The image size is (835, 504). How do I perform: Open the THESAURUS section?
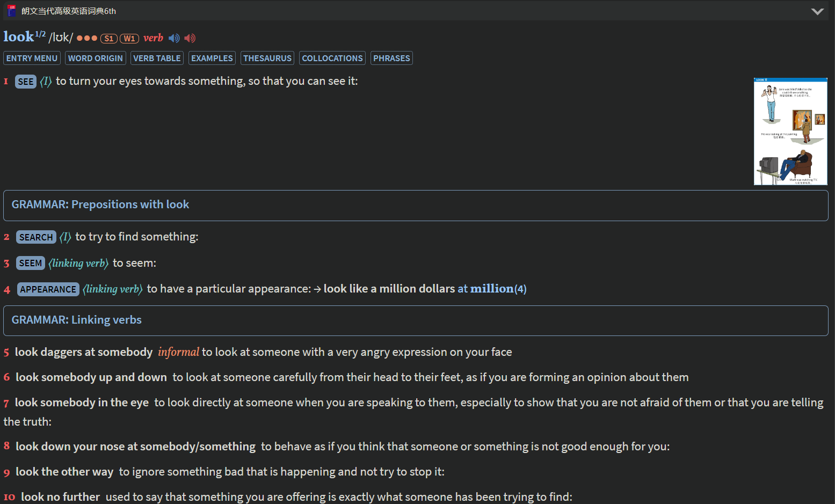[x=267, y=58]
